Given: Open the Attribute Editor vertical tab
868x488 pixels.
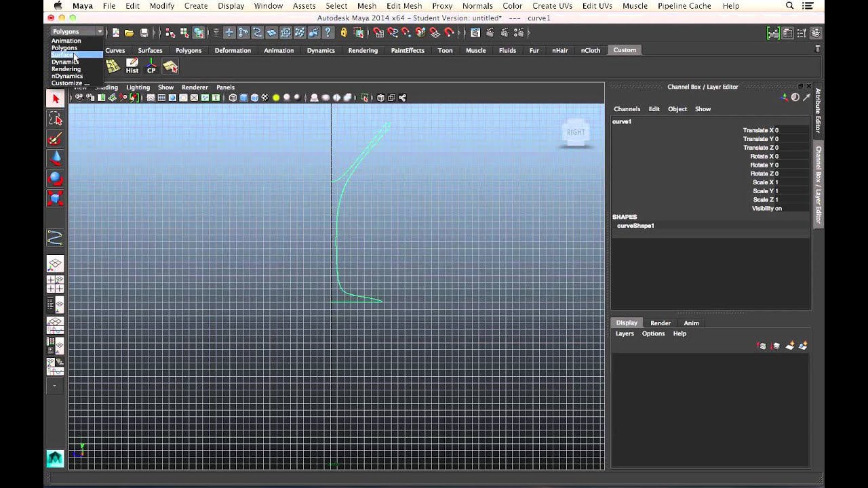Looking at the screenshot, I should point(818,110).
